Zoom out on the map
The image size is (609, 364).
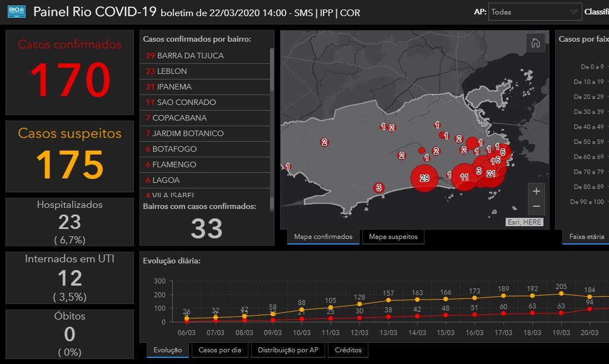[x=536, y=206]
